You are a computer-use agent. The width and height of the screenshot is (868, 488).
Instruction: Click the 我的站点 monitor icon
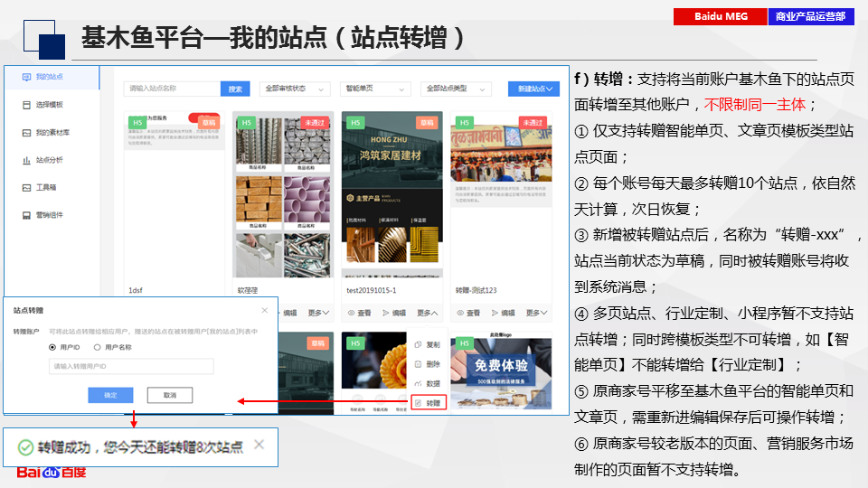(26, 77)
